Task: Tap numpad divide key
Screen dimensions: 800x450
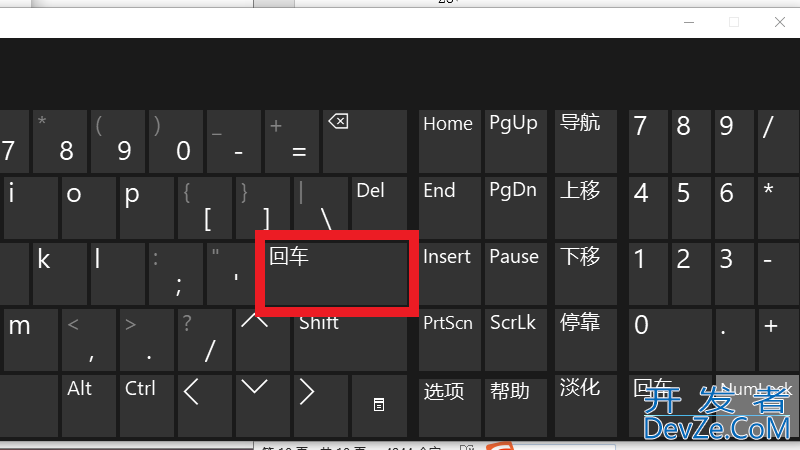Action: pos(779,141)
